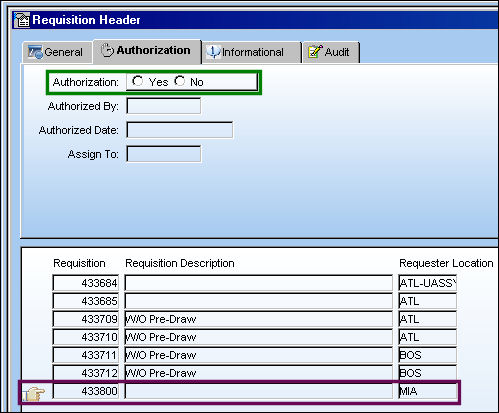Select requisition 433709 W/O Pre-Draw description
The height and width of the screenshot is (413, 499).
tap(259, 319)
